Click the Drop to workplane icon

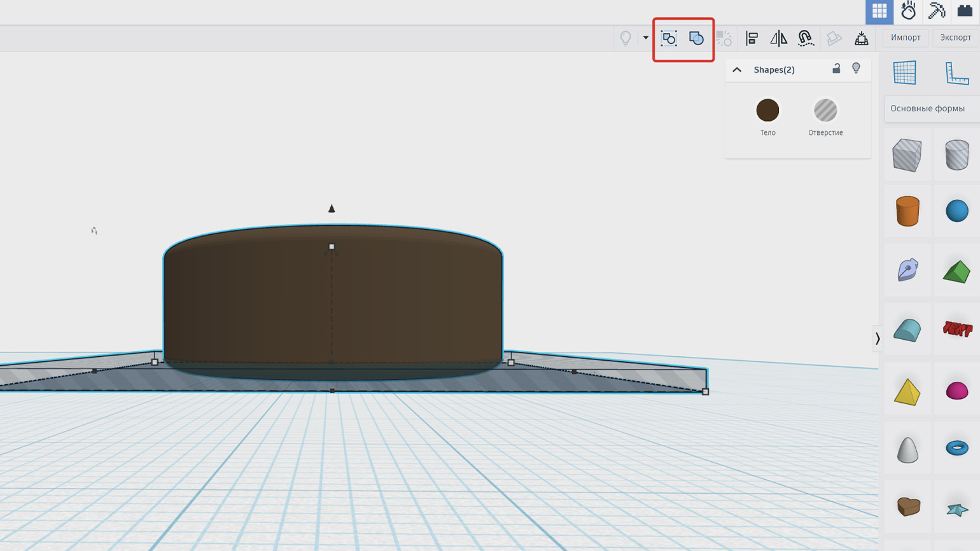(861, 39)
